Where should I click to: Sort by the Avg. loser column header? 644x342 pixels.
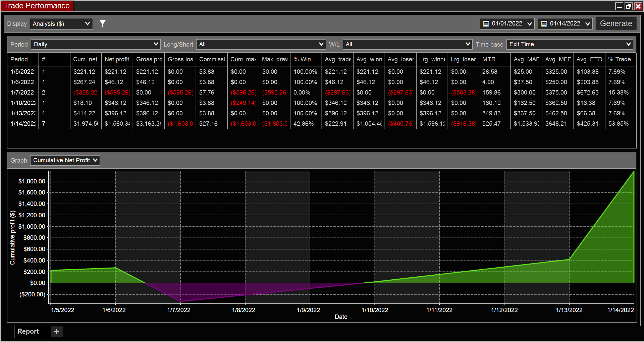point(401,59)
